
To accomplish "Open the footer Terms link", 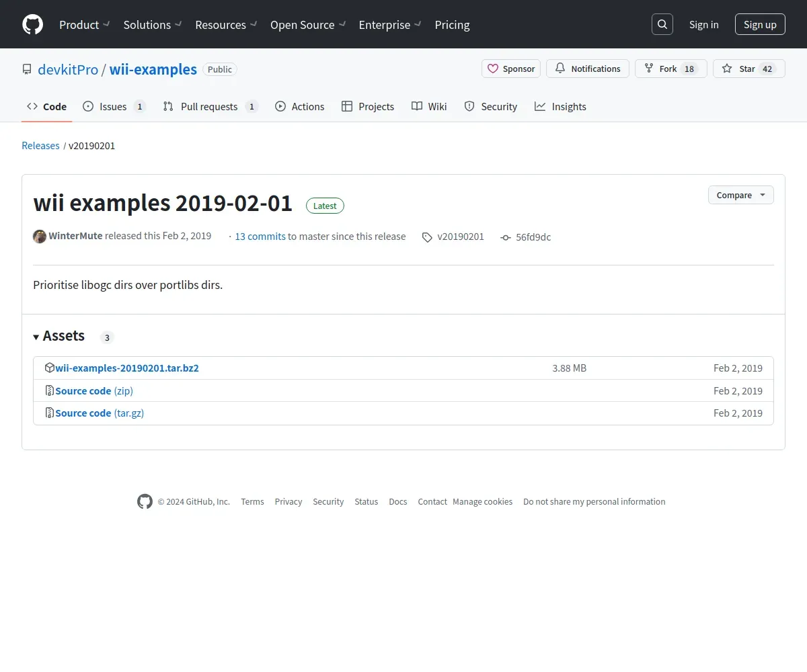I will 252,501.
